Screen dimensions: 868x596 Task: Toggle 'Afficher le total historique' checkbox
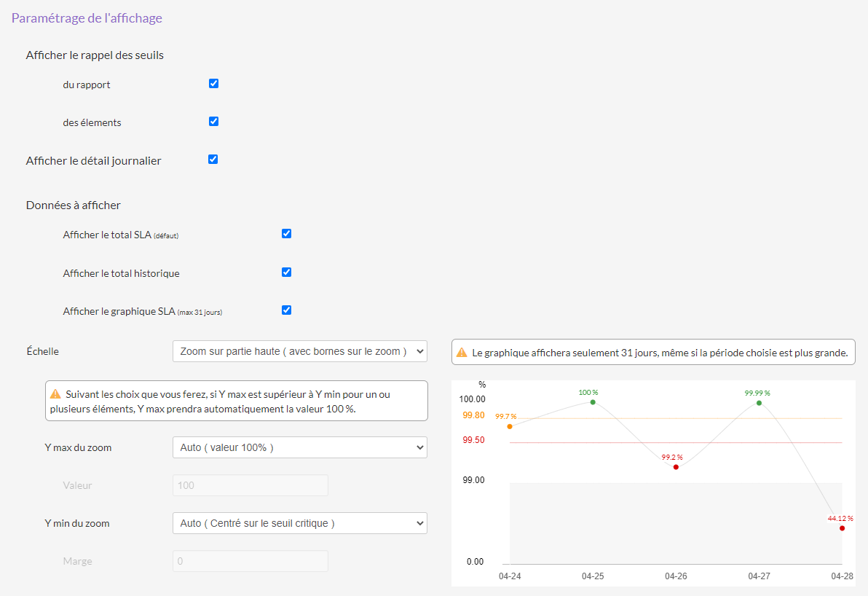click(286, 272)
